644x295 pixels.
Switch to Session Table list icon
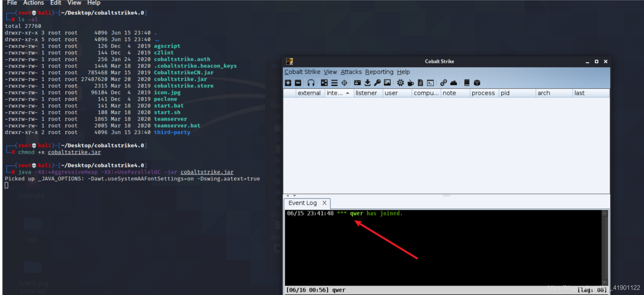pos(334,83)
